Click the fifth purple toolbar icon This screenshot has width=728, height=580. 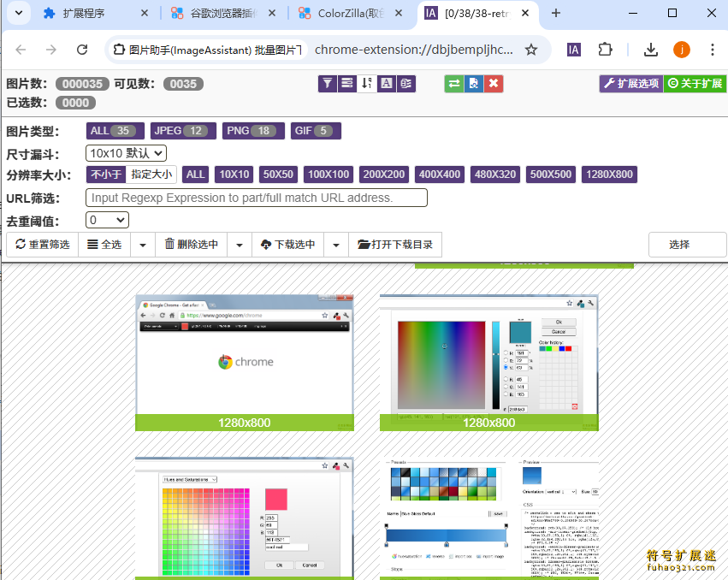[405, 84]
